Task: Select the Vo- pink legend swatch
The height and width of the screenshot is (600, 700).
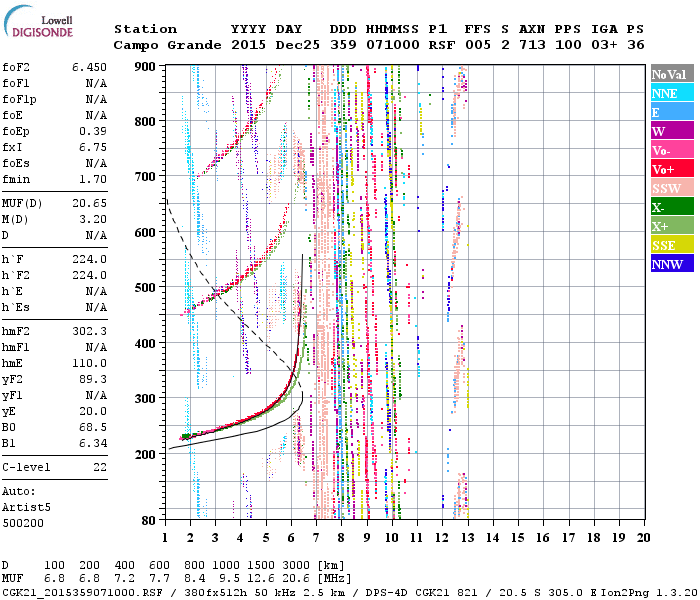Action: point(672,150)
